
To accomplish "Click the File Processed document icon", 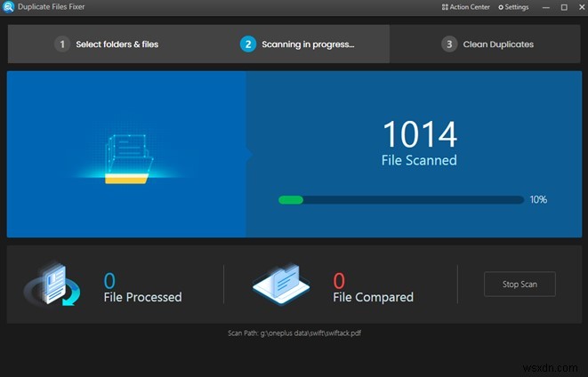I will coord(52,284).
